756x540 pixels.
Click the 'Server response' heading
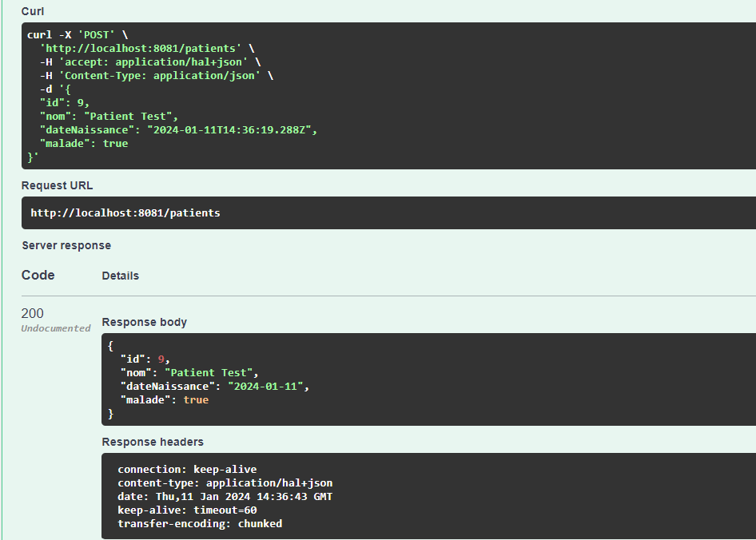pos(66,245)
